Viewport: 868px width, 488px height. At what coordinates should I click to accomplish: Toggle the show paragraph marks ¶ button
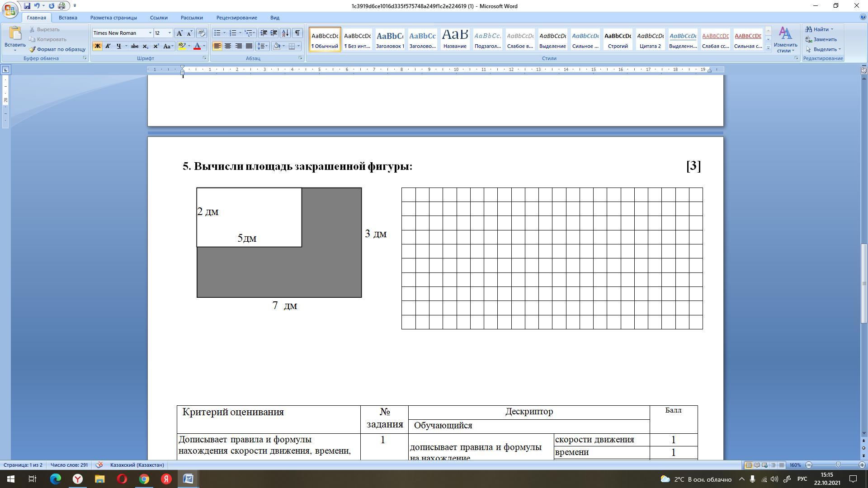[297, 33]
